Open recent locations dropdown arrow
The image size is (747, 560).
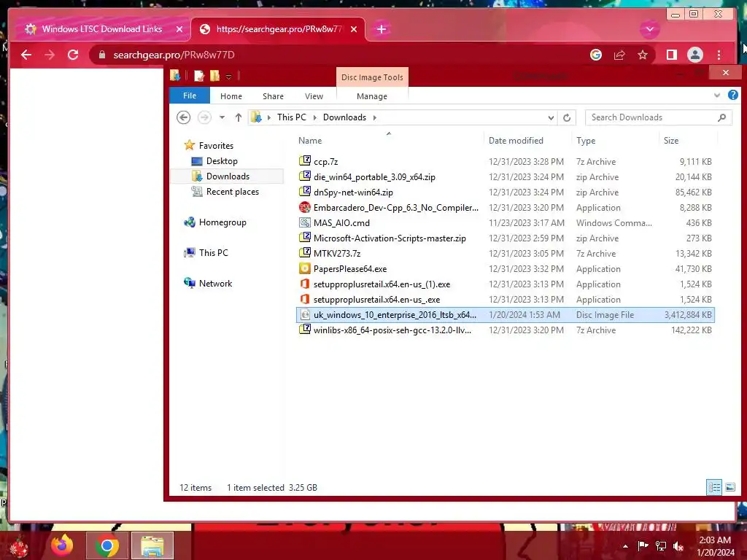pyautogui.click(x=222, y=117)
